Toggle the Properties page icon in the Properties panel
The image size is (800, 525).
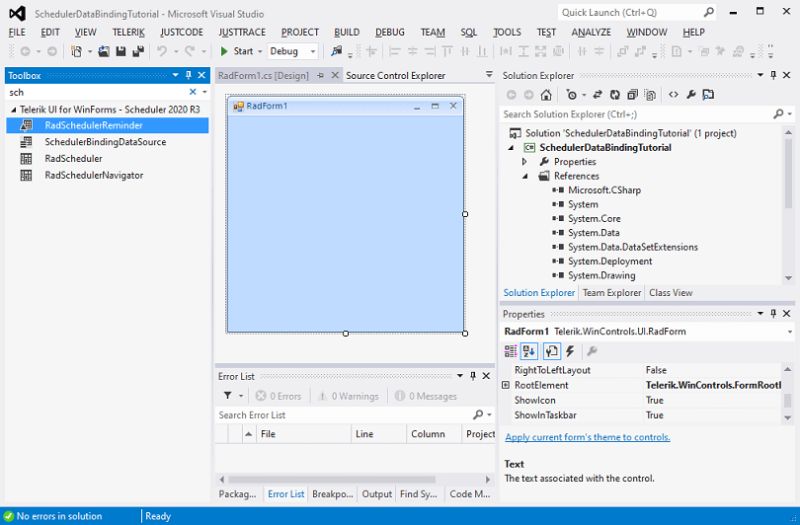click(x=552, y=351)
